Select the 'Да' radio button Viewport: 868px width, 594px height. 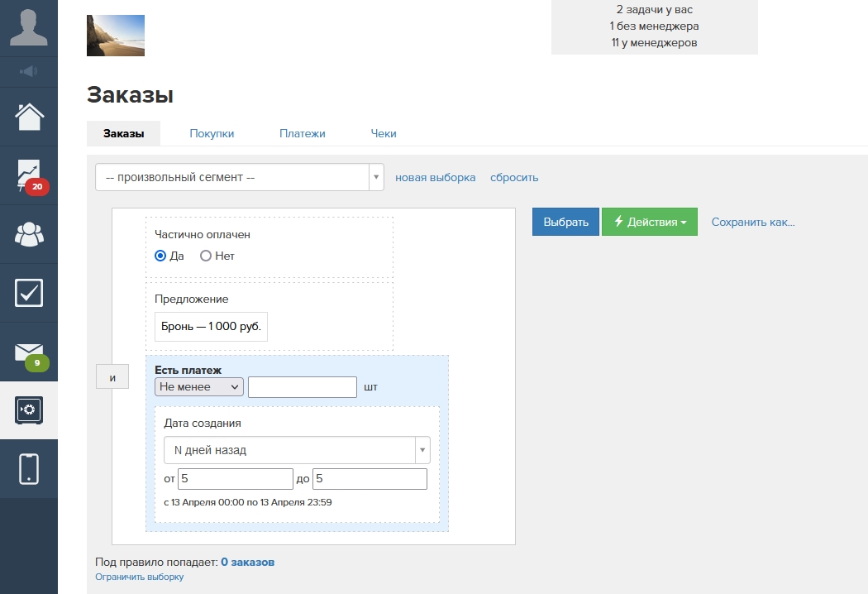click(160, 256)
